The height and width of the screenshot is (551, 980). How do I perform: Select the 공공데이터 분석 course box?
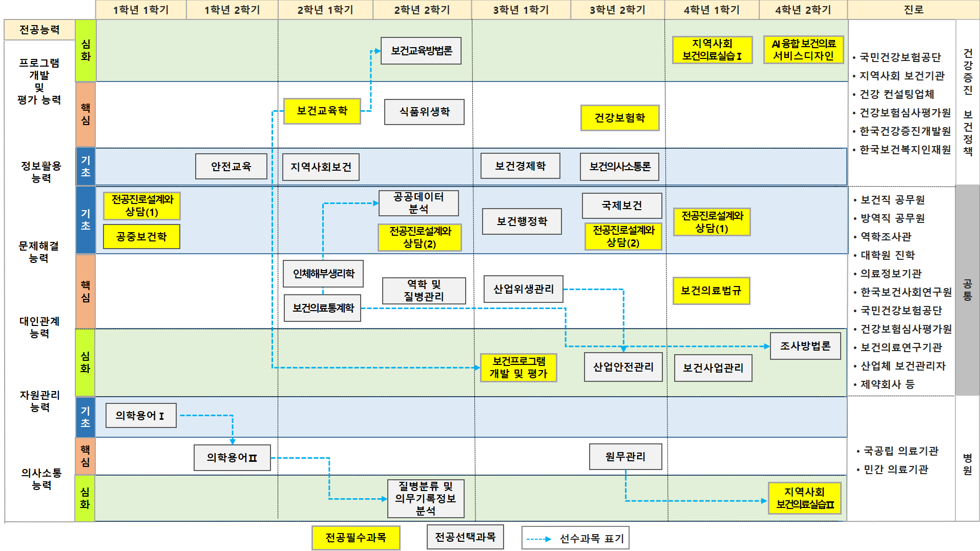419,203
